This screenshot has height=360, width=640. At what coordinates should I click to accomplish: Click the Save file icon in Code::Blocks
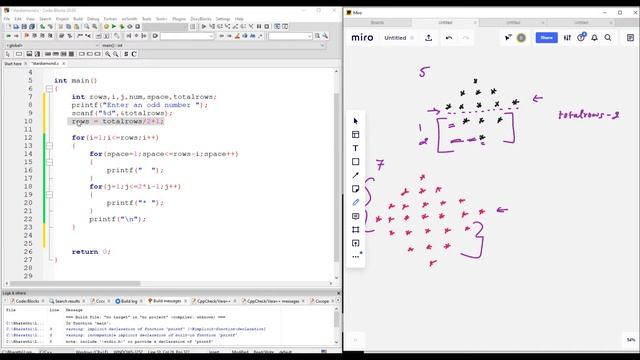24,27
